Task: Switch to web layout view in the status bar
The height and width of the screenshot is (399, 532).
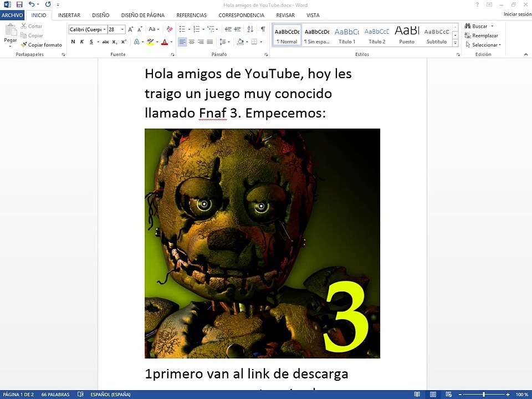Action: click(x=448, y=394)
